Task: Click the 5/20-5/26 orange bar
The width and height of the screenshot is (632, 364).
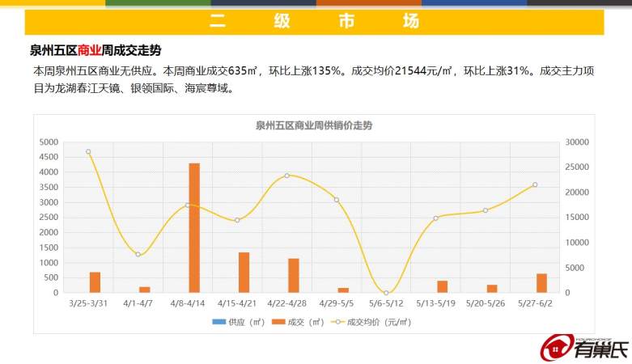Action: coord(492,289)
